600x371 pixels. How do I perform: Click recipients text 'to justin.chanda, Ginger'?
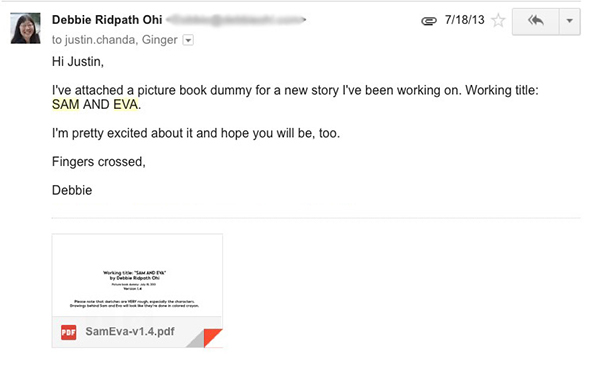point(115,40)
